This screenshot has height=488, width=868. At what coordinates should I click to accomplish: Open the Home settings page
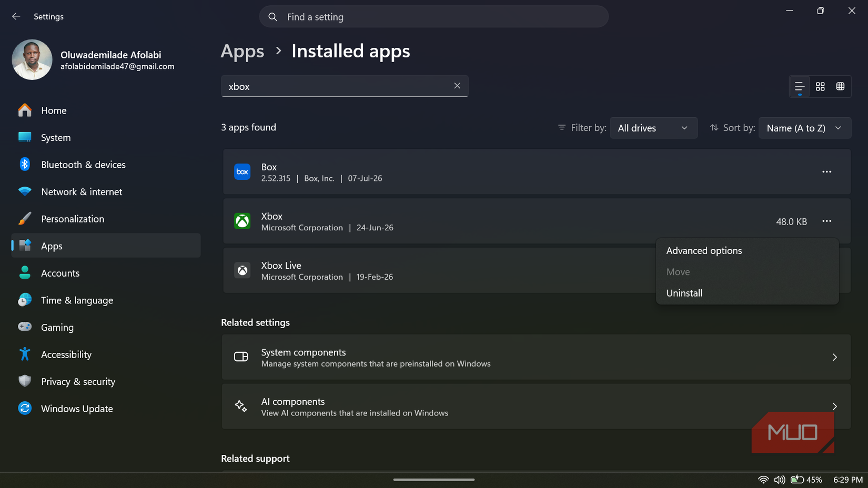pos(106,110)
